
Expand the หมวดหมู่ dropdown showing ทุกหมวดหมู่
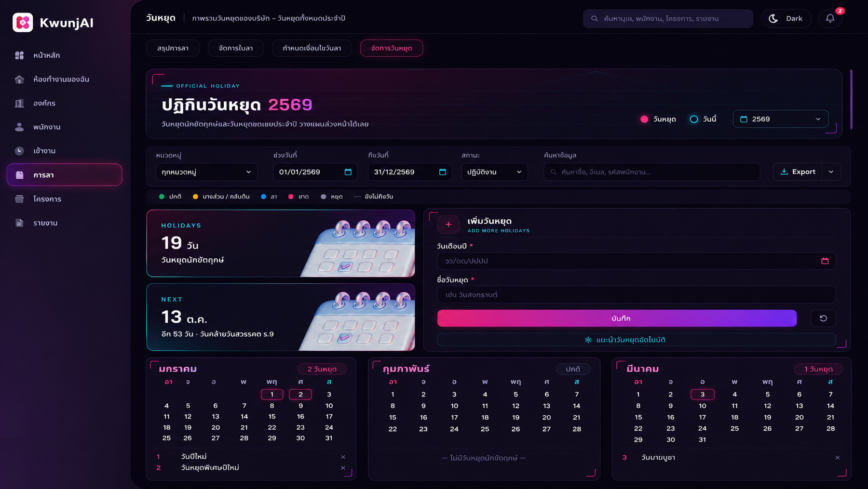207,172
